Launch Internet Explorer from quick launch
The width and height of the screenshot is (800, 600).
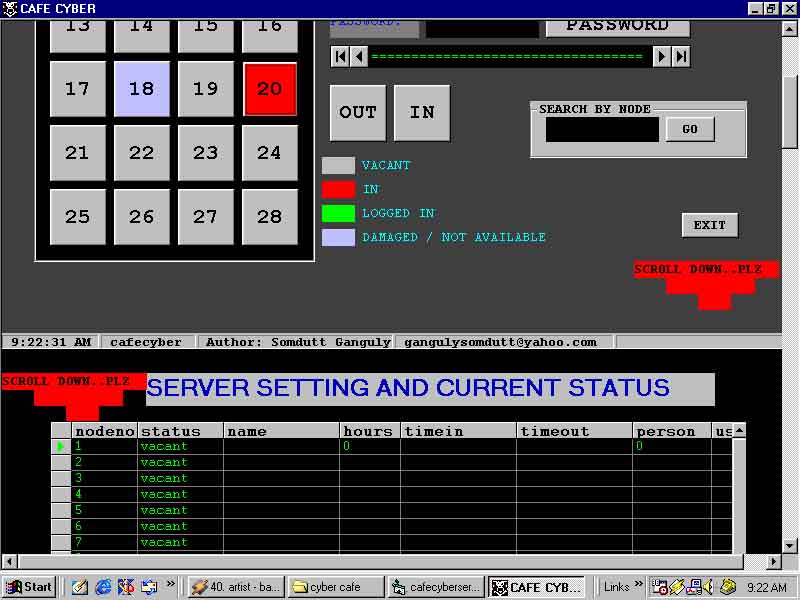(x=103, y=587)
